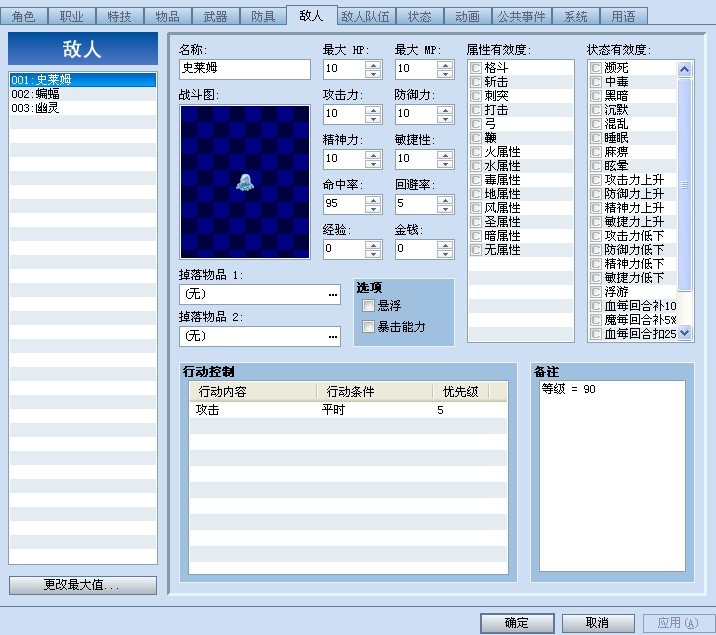The width and height of the screenshot is (716, 635).
Task: Increase the 精神力 value using up arrow
Action: click(x=373, y=155)
